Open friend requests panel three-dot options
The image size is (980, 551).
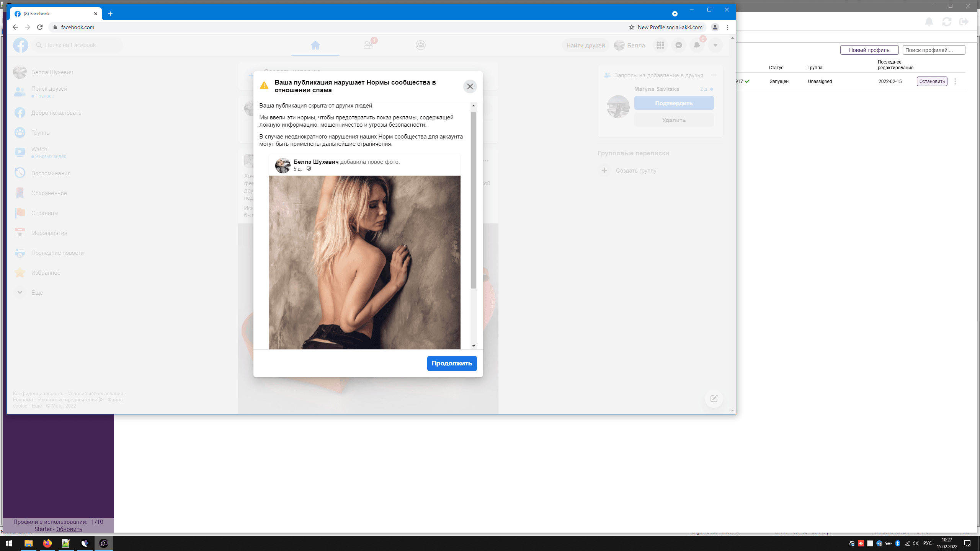(714, 75)
